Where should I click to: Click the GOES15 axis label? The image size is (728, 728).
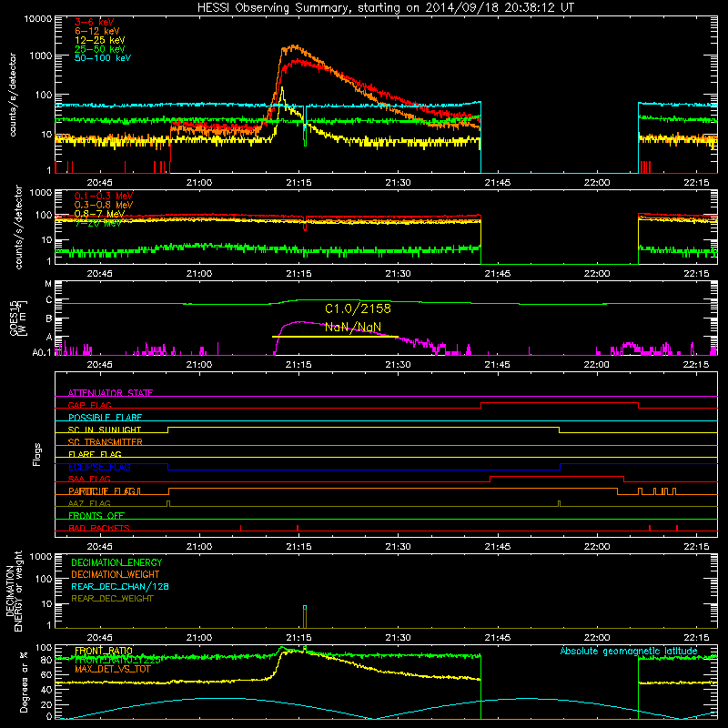click(x=18, y=318)
